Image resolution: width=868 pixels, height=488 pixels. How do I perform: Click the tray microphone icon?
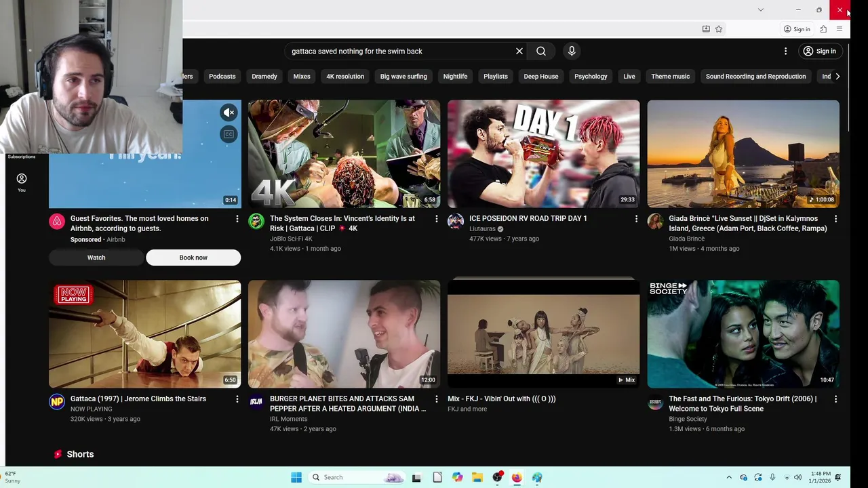772,477
